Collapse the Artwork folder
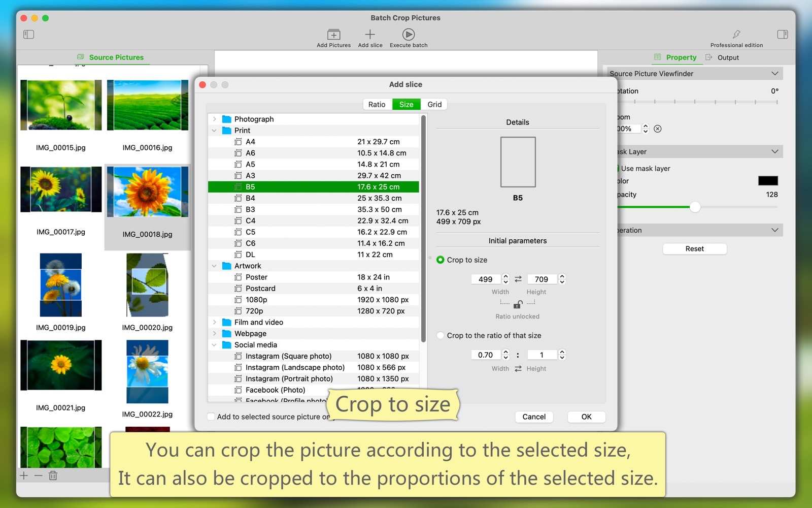Image resolution: width=812 pixels, height=508 pixels. tap(215, 266)
